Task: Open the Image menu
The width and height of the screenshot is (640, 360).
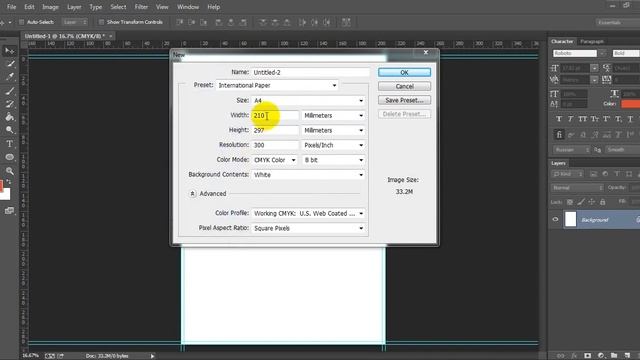Action: pyautogui.click(x=50, y=7)
